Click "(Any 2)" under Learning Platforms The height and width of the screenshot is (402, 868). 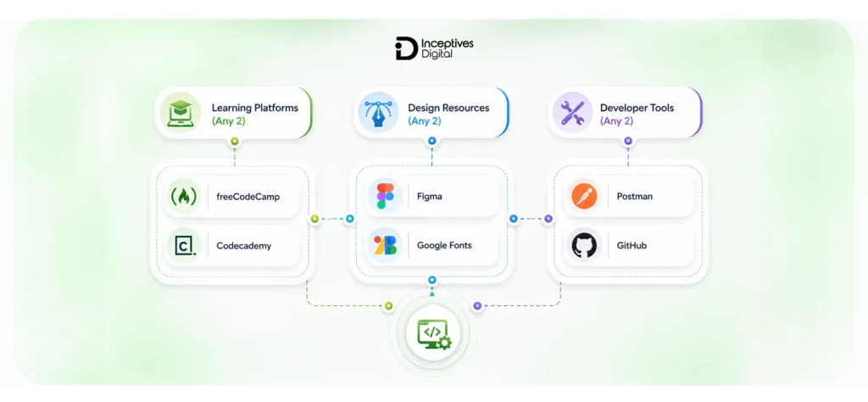click(x=228, y=121)
